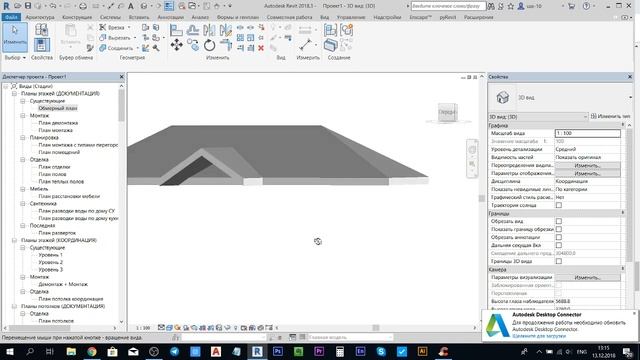The height and width of the screenshot is (360, 640).
Task: Collapse the Монтаж node above План демонтажа
Action: 23,116
